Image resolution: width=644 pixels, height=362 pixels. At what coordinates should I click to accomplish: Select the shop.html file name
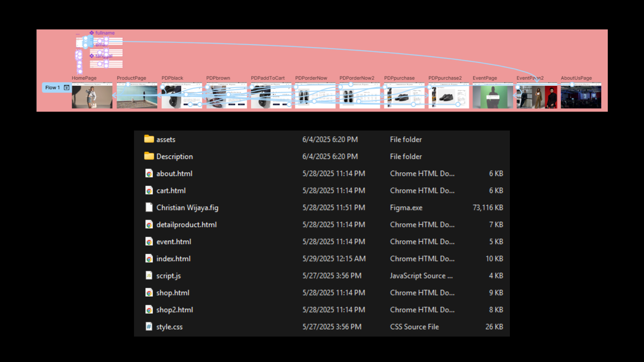173,293
